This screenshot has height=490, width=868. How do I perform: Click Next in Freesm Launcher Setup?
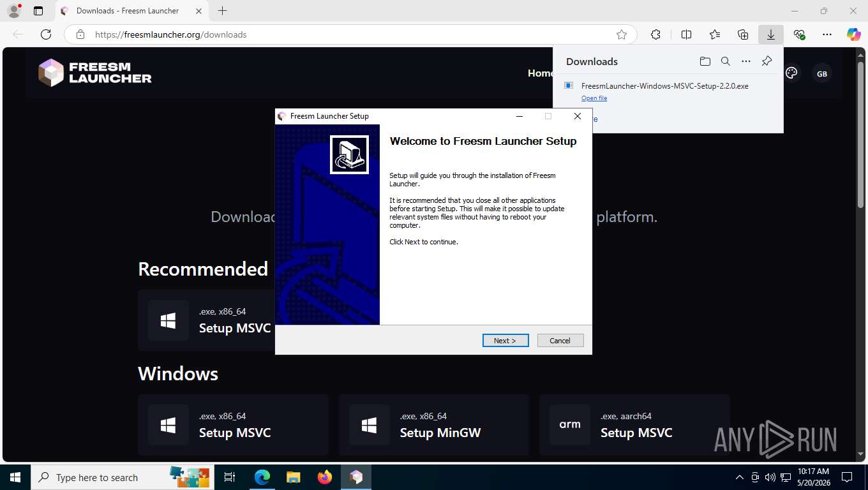[x=505, y=341]
